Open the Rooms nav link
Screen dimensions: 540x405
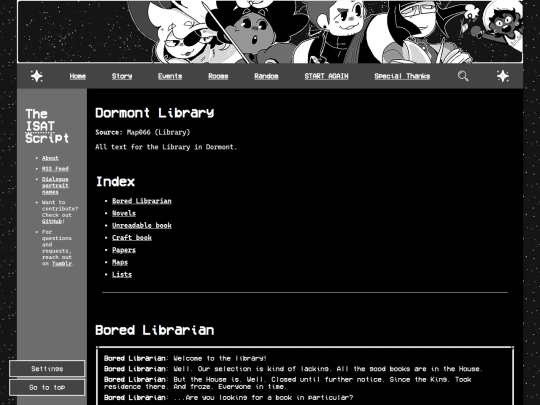click(x=218, y=76)
